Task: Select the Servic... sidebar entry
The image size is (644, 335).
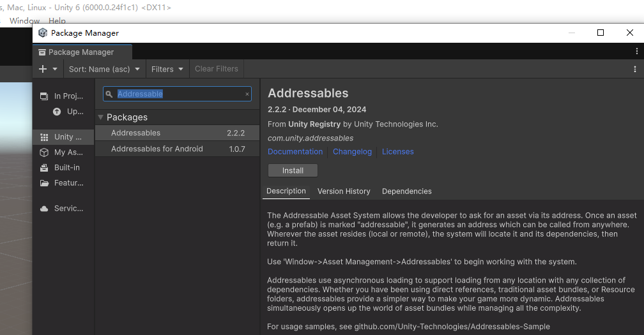Action: coord(64,208)
